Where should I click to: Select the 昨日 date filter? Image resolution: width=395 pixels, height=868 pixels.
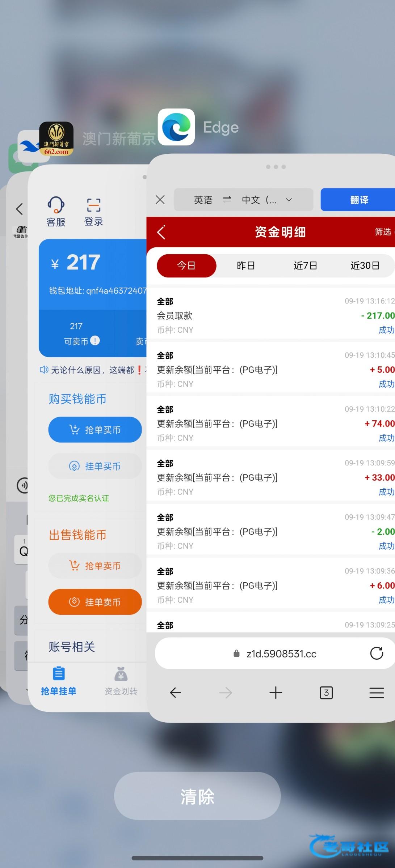[246, 266]
